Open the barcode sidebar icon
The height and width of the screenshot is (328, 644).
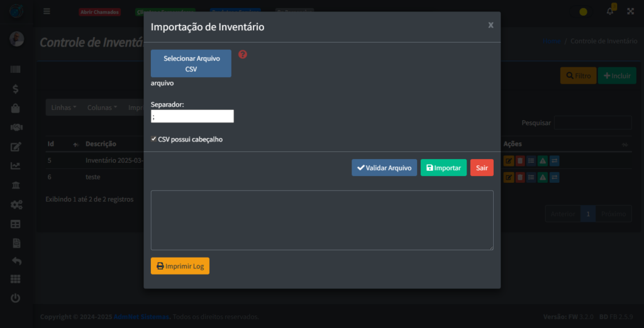16,70
